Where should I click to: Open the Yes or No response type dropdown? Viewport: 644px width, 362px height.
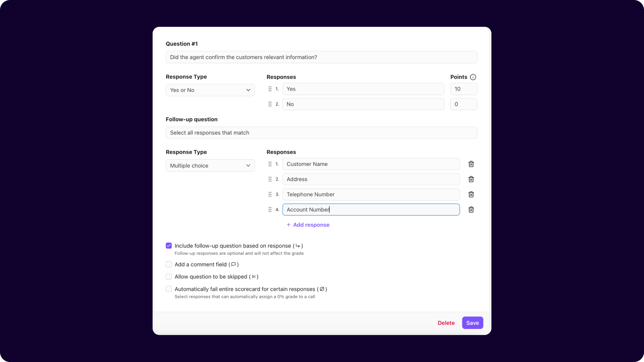click(x=210, y=90)
